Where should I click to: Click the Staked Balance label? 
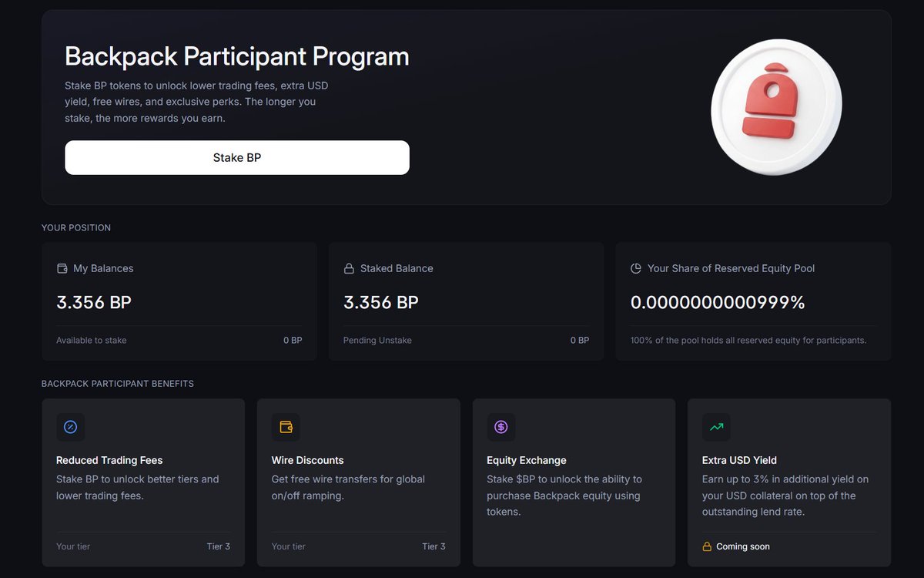(x=397, y=268)
